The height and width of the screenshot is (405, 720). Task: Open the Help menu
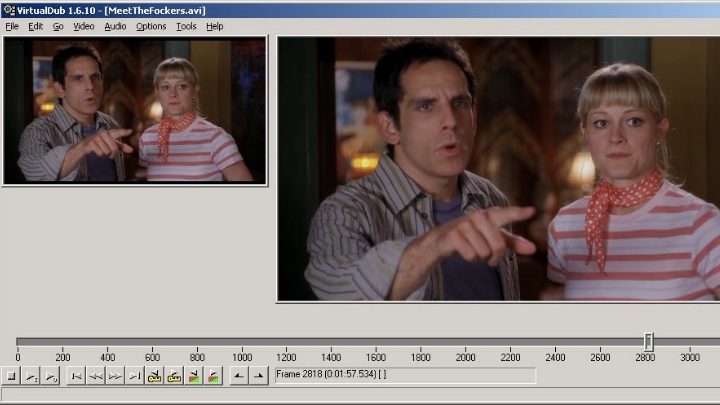pos(214,26)
